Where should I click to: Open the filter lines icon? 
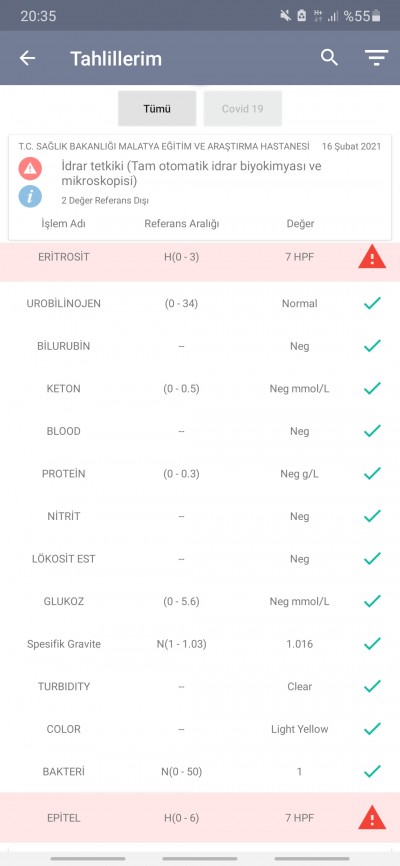pyautogui.click(x=376, y=58)
